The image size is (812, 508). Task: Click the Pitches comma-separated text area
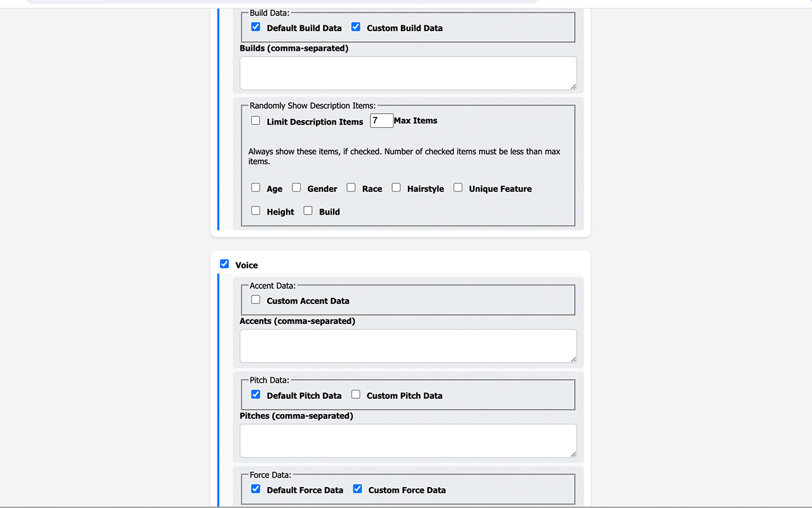408,441
